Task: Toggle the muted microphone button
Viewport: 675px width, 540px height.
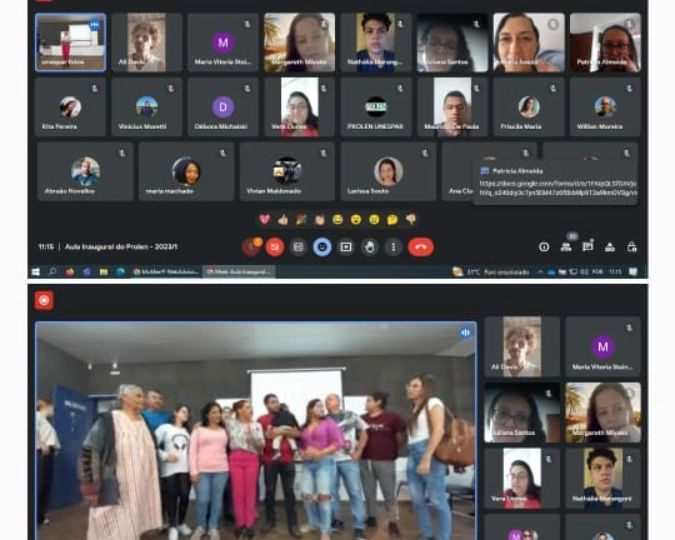Action: pyautogui.click(x=251, y=247)
